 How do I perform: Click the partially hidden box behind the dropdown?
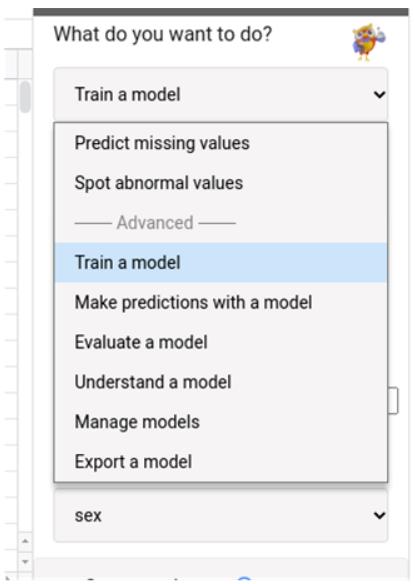(x=393, y=400)
